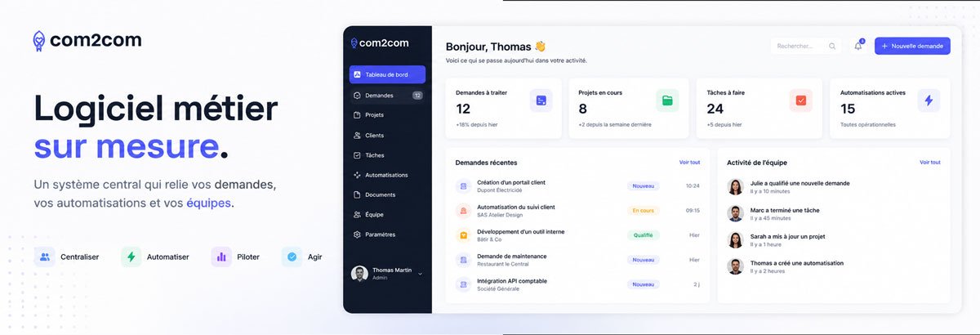Click 'Sarah a mis à jour un projet'

click(x=787, y=236)
